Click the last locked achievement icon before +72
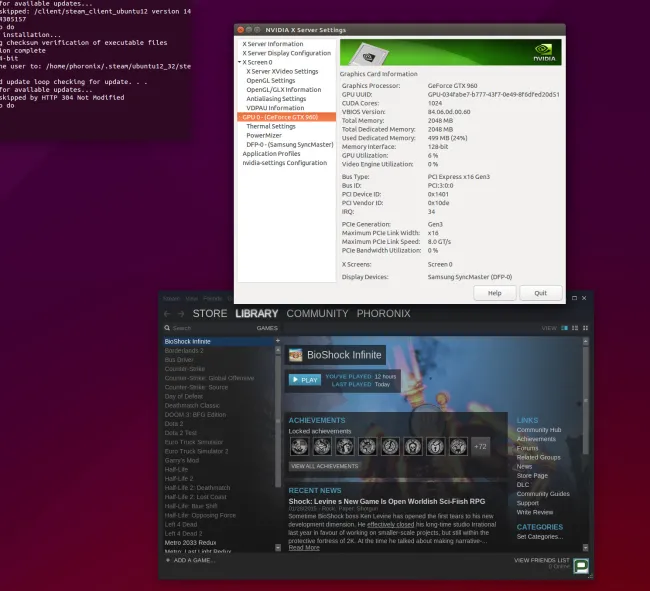 coord(458,446)
